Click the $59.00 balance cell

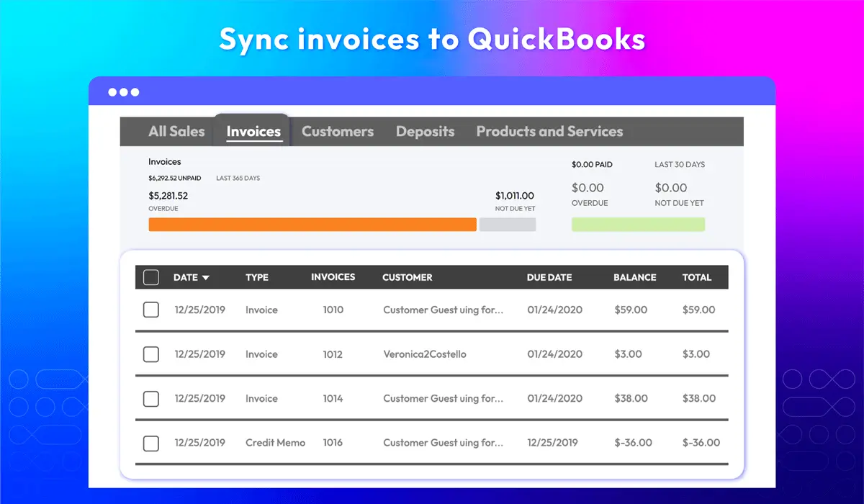tap(631, 310)
